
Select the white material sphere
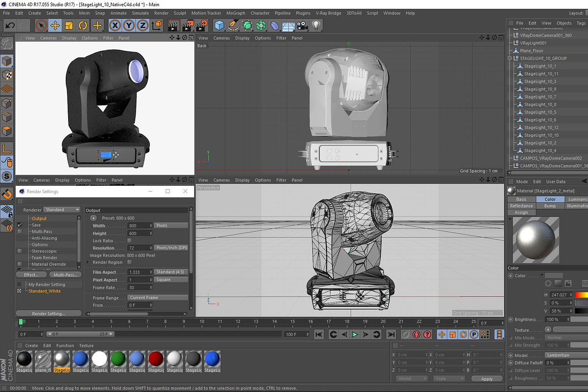99,359
